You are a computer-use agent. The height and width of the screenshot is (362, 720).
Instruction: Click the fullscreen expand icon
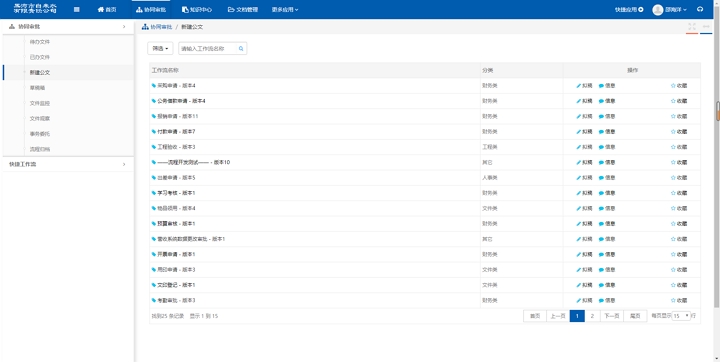coord(692,27)
